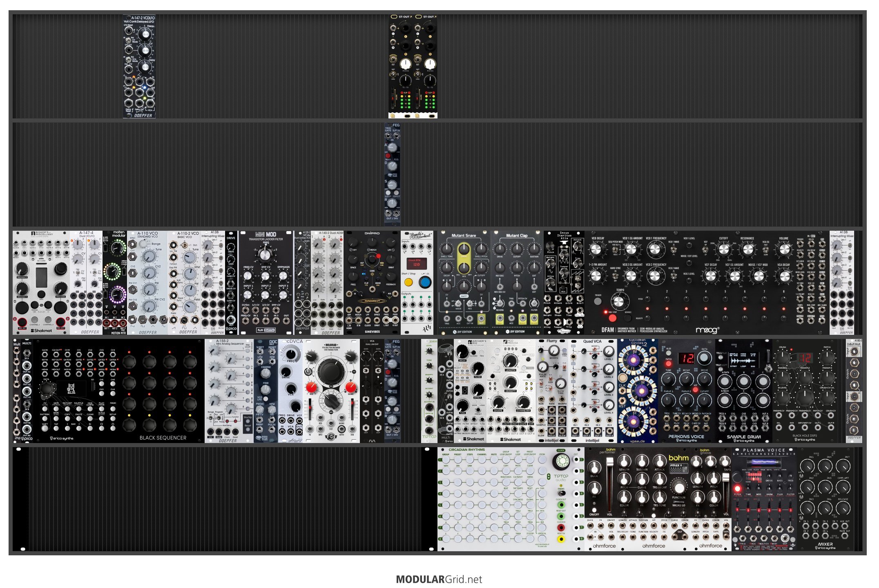Open the Perkons Voice module
The height and width of the screenshot is (588, 879).
[x=687, y=391]
